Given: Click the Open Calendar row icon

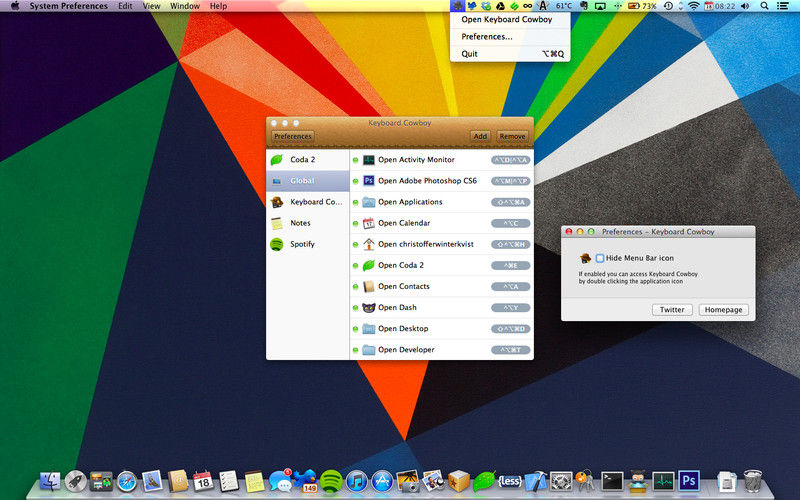Looking at the screenshot, I should pos(368,223).
